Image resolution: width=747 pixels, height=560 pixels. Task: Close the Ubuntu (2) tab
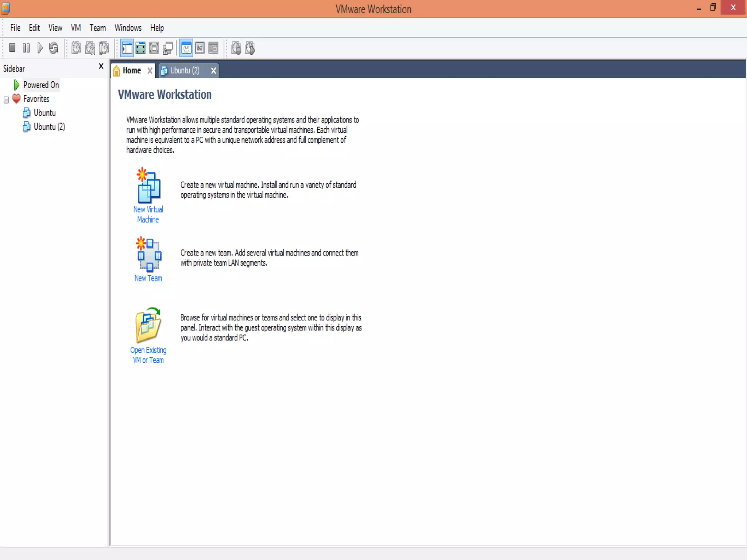tap(213, 71)
